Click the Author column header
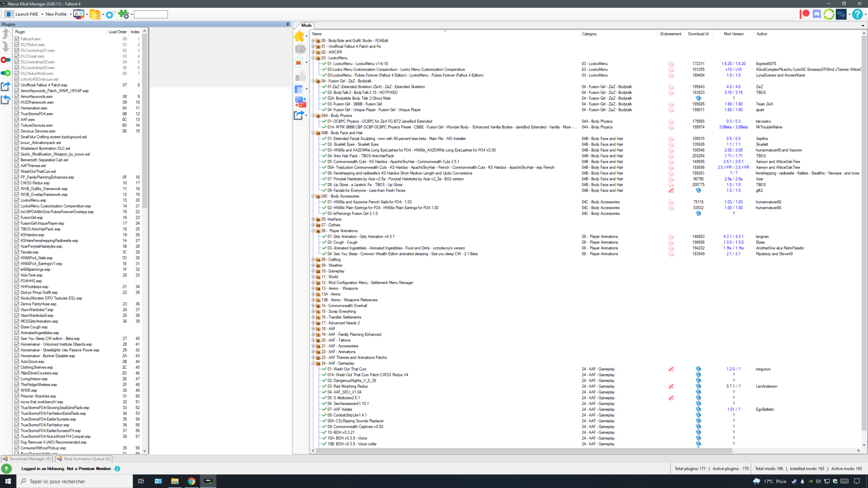The width and height of the screenshot is (868, 488). coord(762,34)
